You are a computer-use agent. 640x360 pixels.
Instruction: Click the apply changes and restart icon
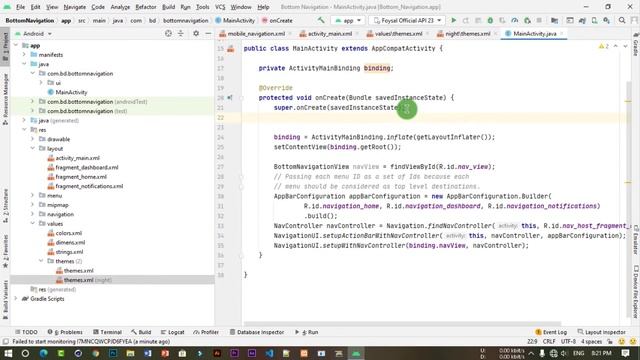pos(466,20)
